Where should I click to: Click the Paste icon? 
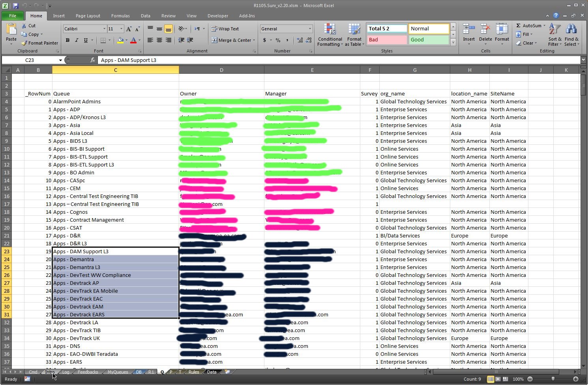pyautogui.click(x=11, y=30)
